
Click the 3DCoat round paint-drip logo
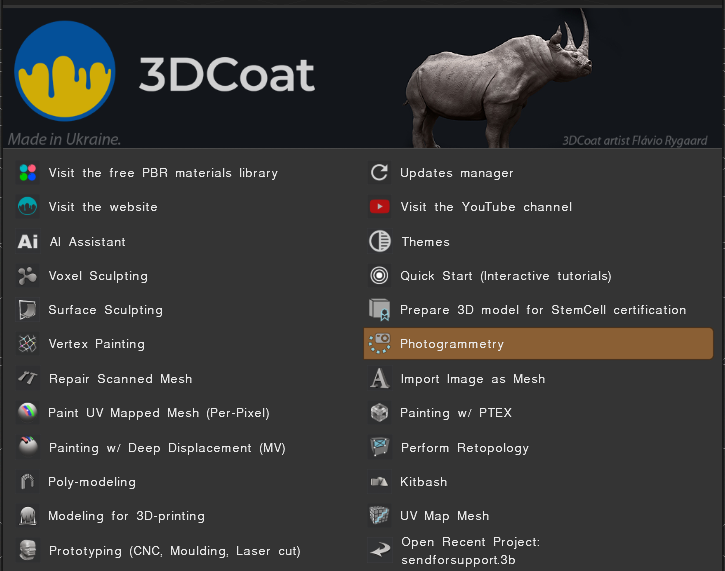pos(65,71)
